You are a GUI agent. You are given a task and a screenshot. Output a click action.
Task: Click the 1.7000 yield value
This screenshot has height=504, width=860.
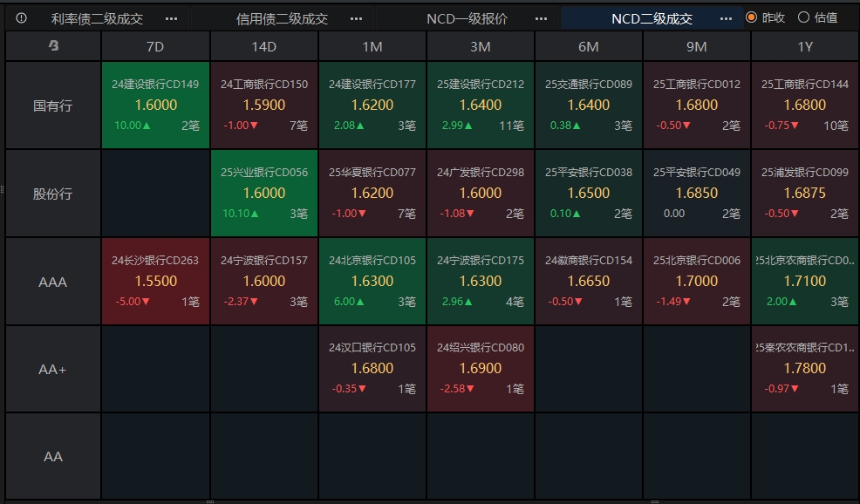point(697,281)
